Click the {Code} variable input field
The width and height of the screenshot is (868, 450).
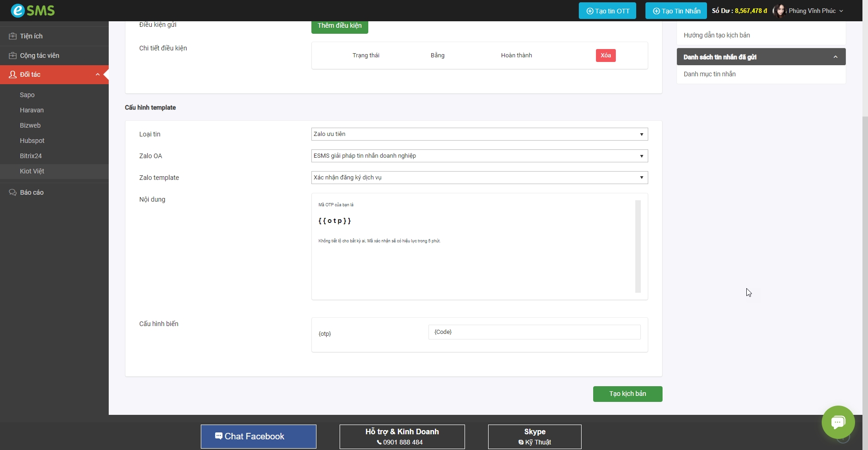click(534, 332)
